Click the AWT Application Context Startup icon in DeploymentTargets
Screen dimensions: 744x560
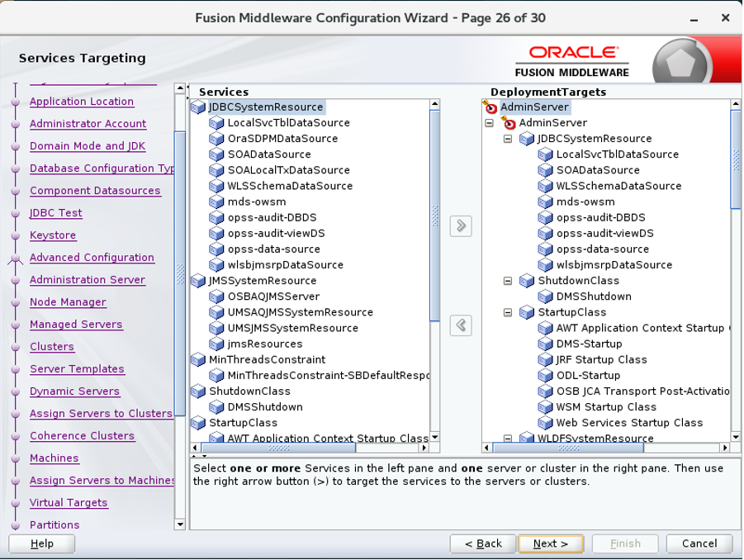pyautogui.click(x=545, y=329)
